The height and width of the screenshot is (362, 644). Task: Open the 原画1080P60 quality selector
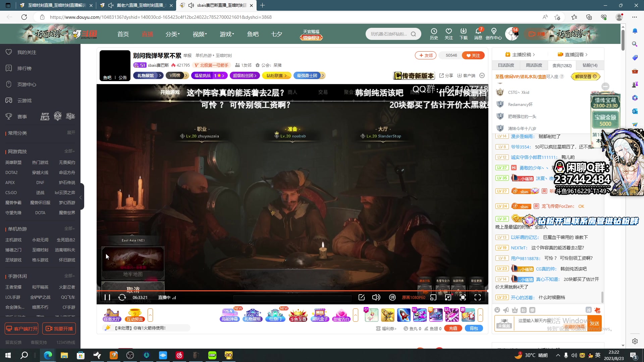[x=414, y=298]
